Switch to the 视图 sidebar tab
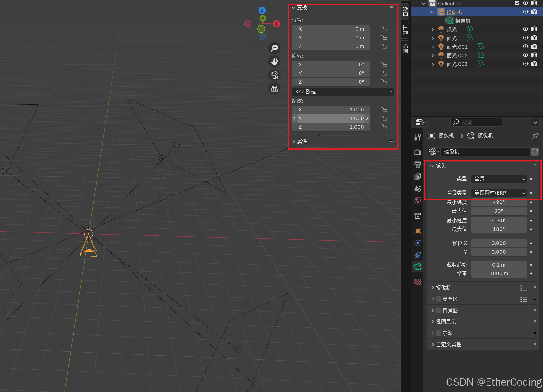Viewport: 543px width, 392px height. [405, 48]
